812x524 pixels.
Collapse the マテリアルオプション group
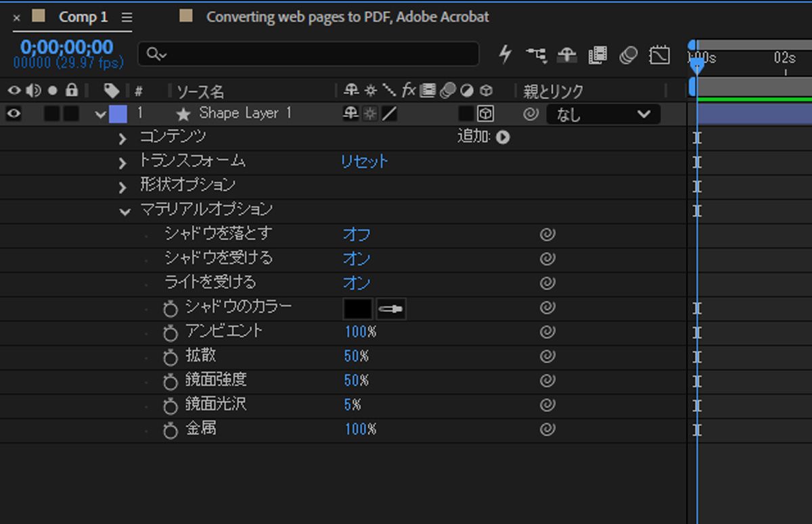point(125,212)
